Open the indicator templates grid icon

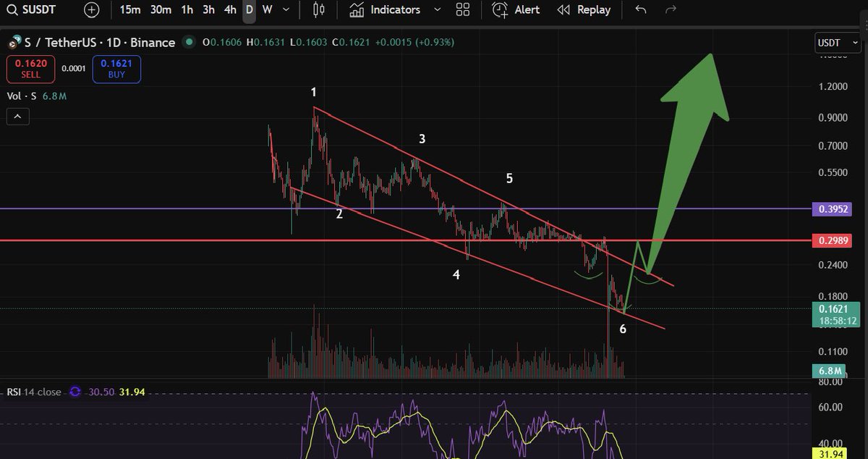click(x=463, y=10)
